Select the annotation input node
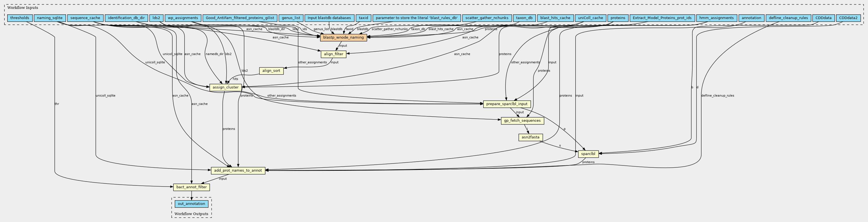 pos(751,18)
